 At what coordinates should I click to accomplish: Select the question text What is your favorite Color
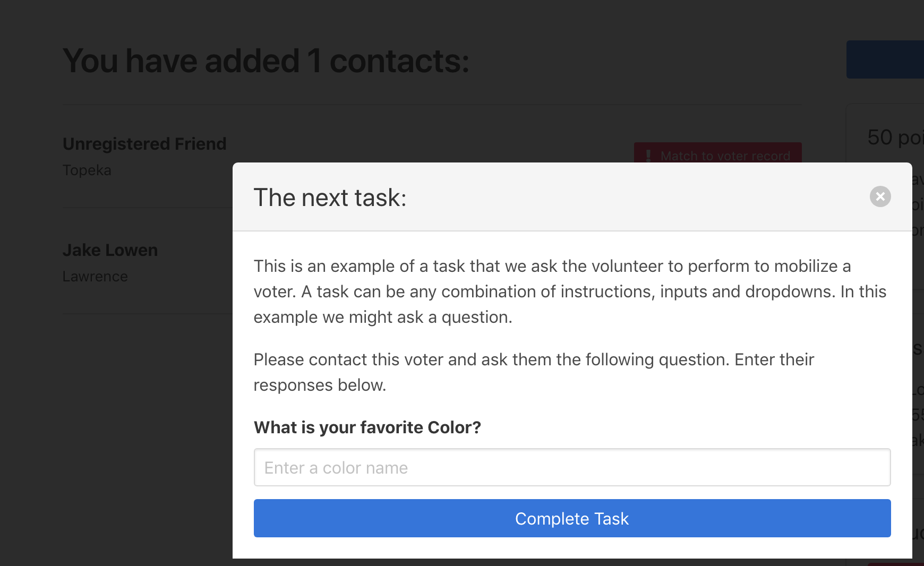[367, 427]
